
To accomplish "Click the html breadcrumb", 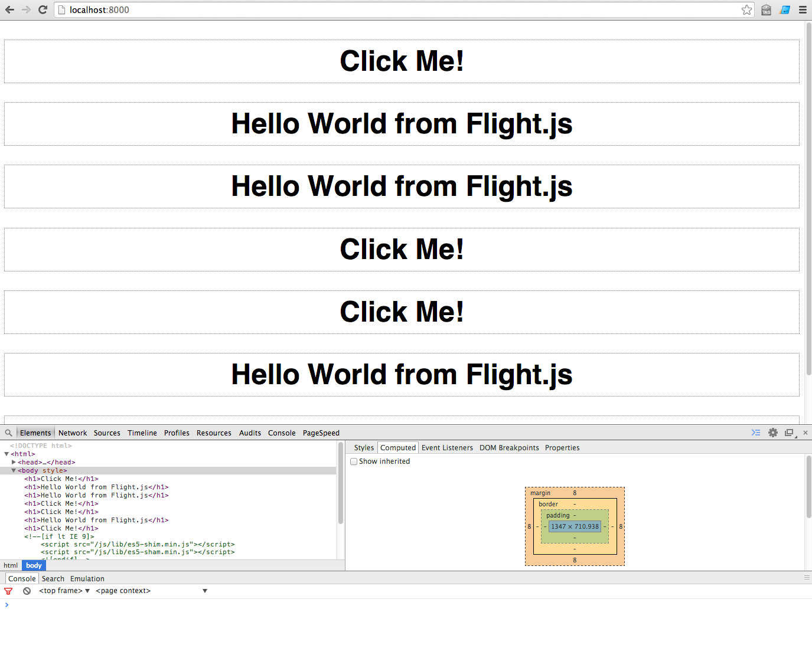I will coord(11,565).
